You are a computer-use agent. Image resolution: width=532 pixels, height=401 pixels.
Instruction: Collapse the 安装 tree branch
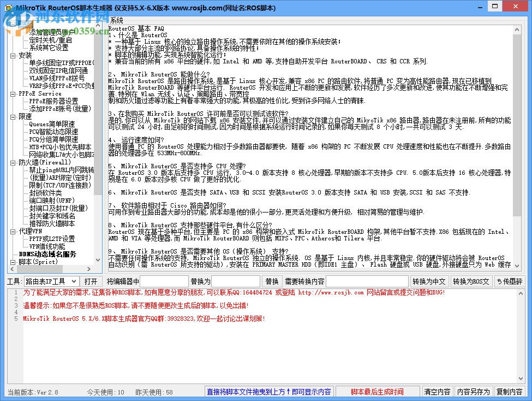click(13, 55)
